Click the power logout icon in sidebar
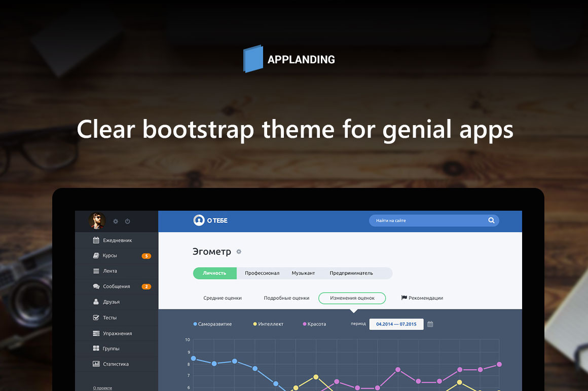The image size is (588, 391). coord(128,221)
